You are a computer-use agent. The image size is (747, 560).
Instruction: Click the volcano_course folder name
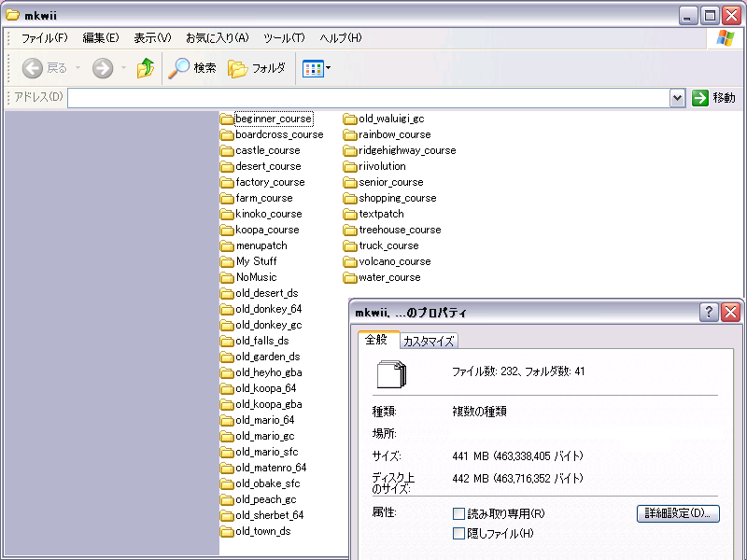pos(395,261)
